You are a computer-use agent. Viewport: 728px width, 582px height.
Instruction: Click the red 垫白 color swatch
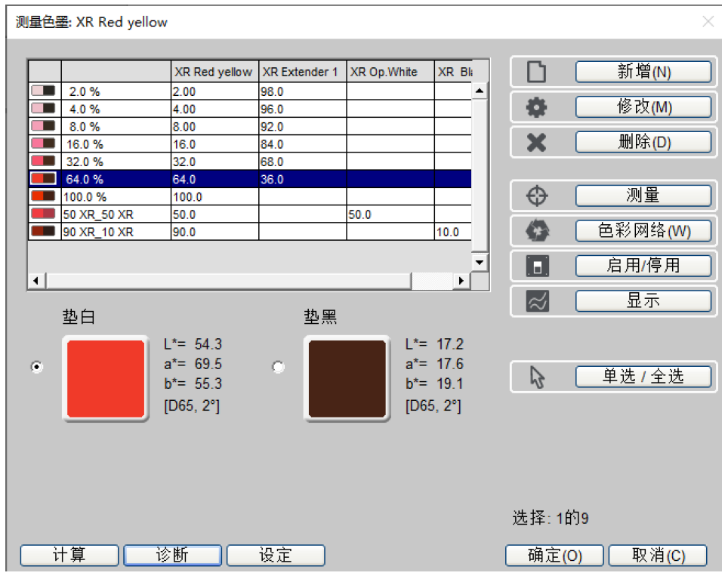[106, 379]
